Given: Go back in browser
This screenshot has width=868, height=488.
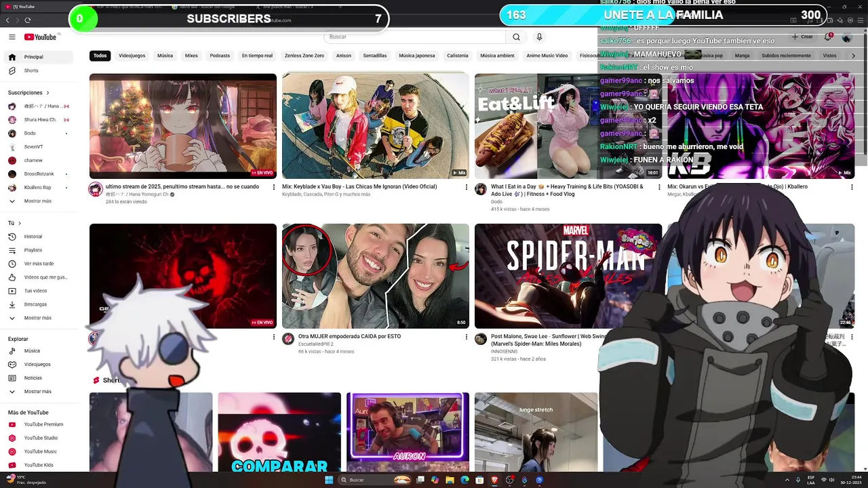Looking at the screenshot, I should pyautogui.click(x=7, y=20).
